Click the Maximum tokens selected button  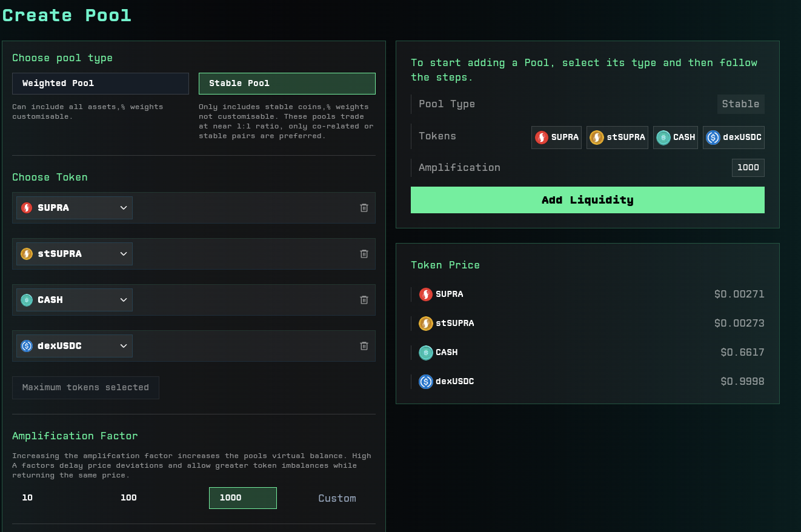[85, 388]
